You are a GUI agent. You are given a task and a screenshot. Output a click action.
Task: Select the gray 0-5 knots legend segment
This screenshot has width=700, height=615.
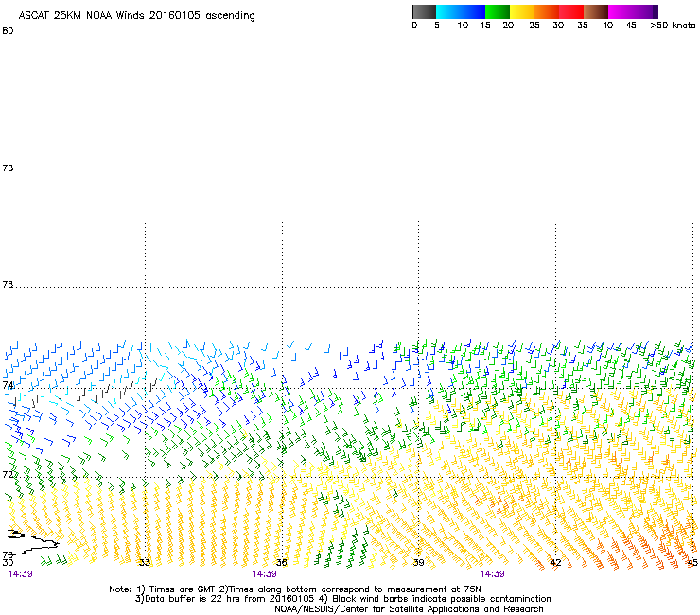tap(424, 11)
